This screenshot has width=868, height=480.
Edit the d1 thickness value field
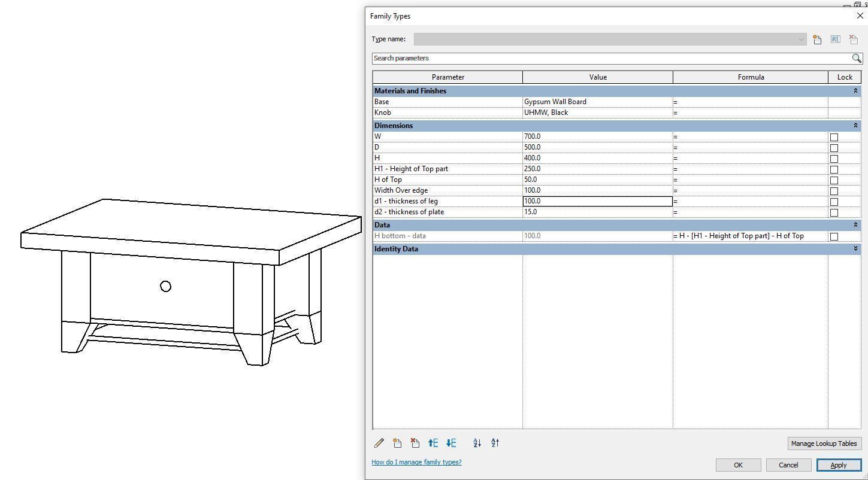(x=596, y=201)
